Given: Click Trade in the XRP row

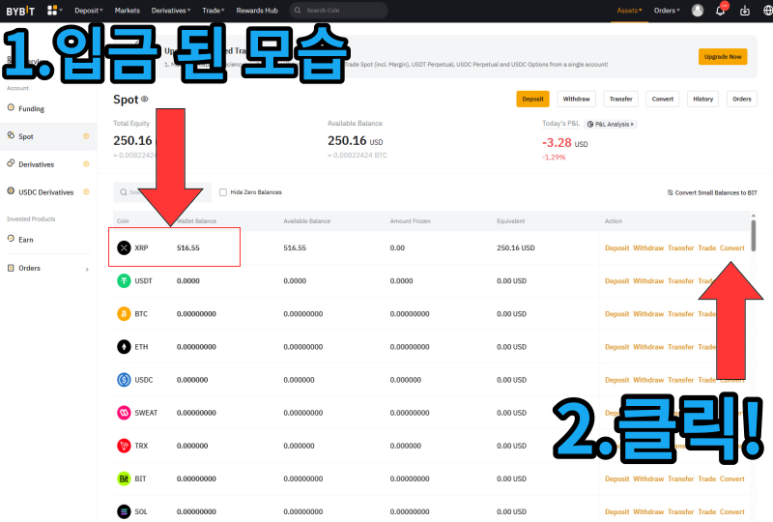Looking at the screenshot, I should pos(706,248).
